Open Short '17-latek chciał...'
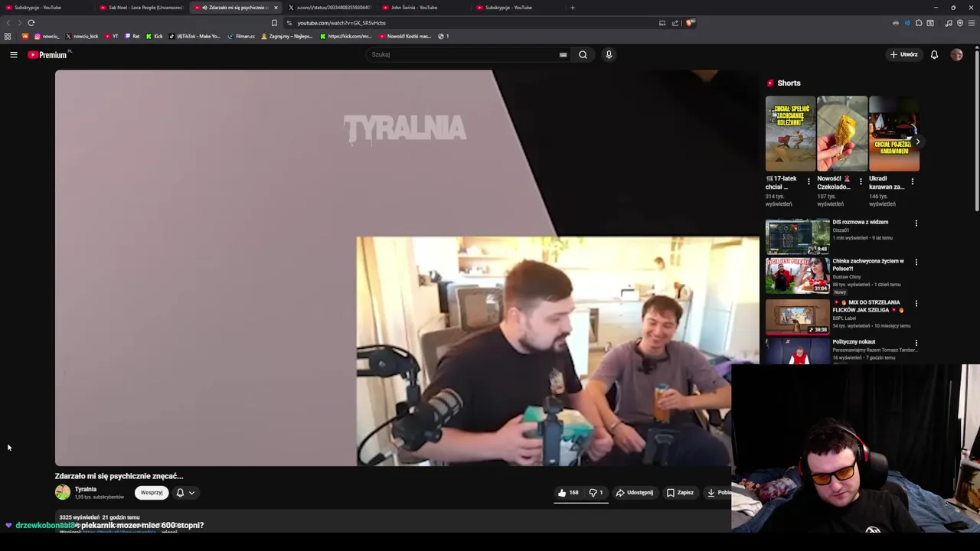This screenshot has height=551, width=980. [790, 134]
